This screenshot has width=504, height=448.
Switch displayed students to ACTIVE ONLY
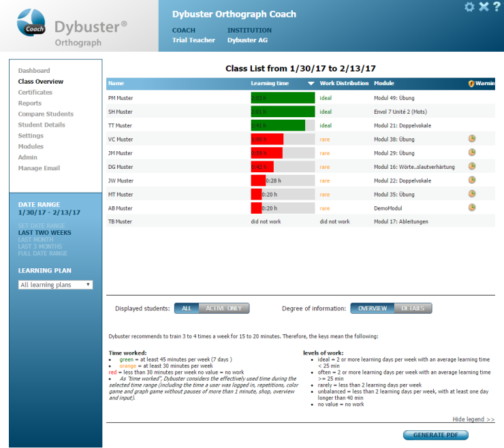pyautogui.click(x=223, y=308)
